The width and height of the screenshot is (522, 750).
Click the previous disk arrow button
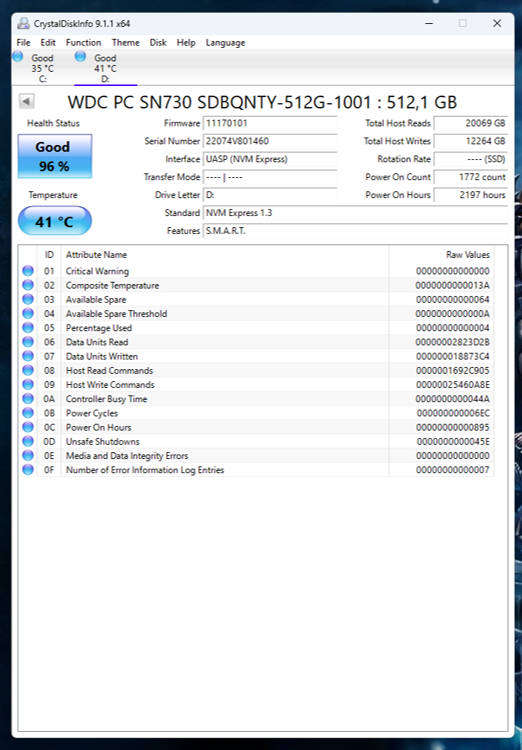[26, 101]
